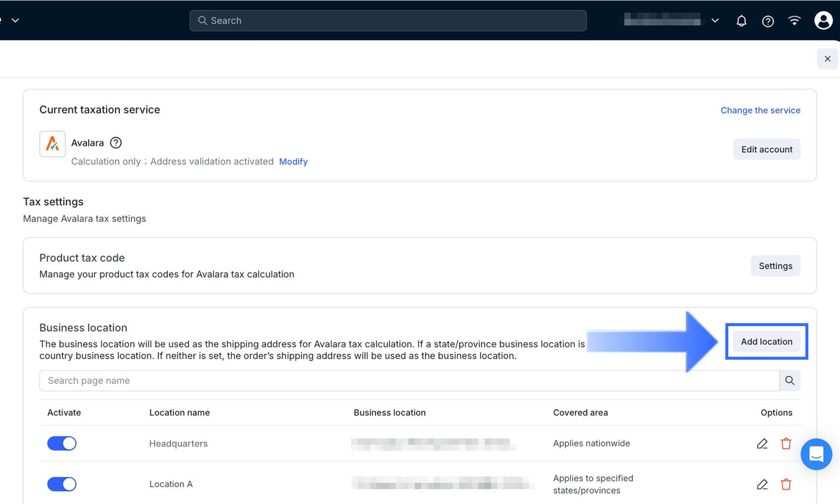The image size is (840, 504).
Task: Click the Modify link for Avalara
Action: [294, 162]
